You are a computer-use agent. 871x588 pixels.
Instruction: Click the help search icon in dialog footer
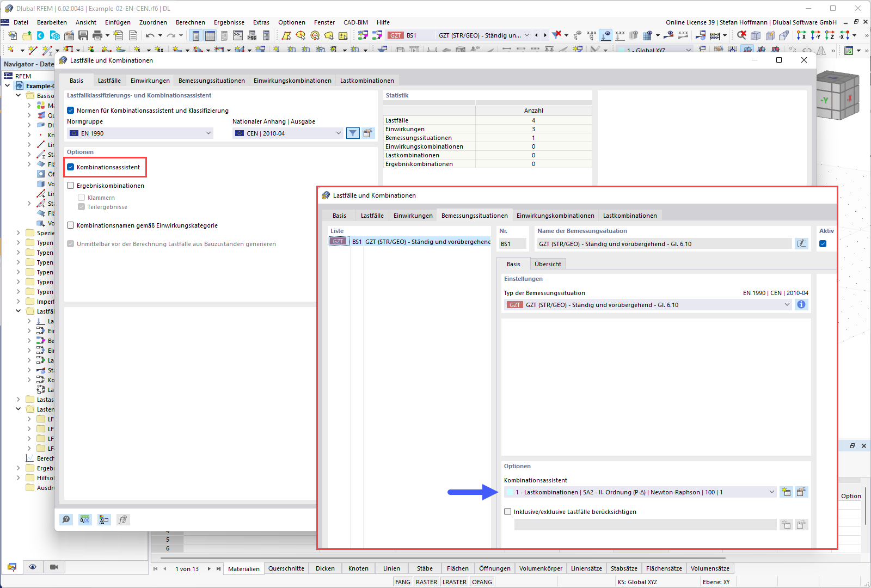(66, 520)
